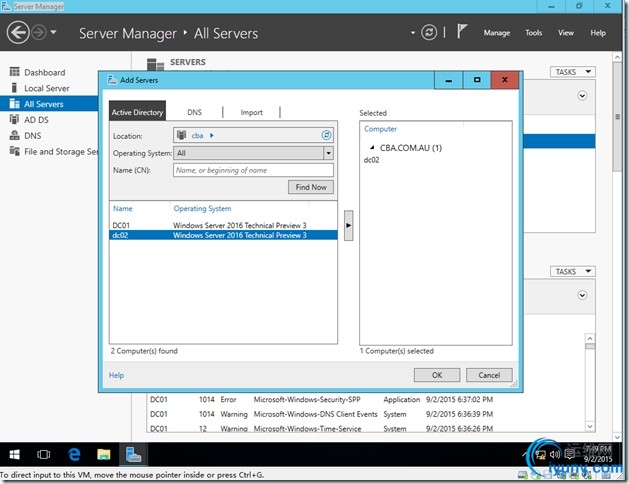
Task: Open the Windows Start menu
Action: click(14, 454)
